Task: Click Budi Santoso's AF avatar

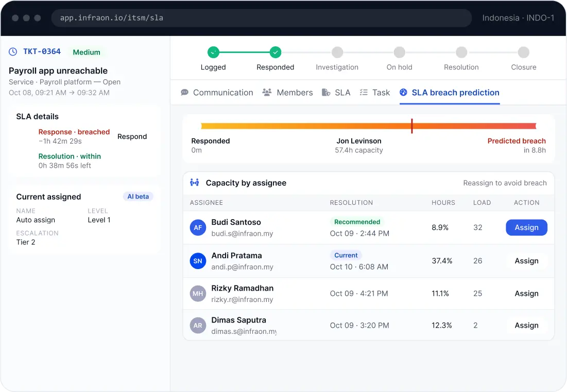Action: point(198,227)
